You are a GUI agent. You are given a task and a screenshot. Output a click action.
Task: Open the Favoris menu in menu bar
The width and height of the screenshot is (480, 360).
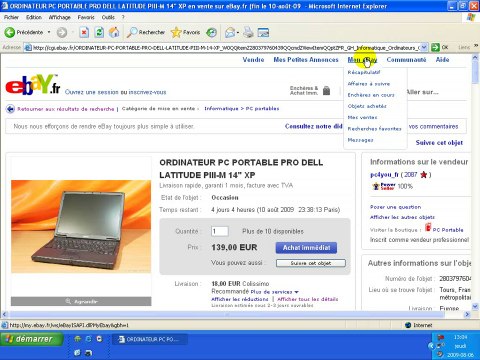point(86,17)
